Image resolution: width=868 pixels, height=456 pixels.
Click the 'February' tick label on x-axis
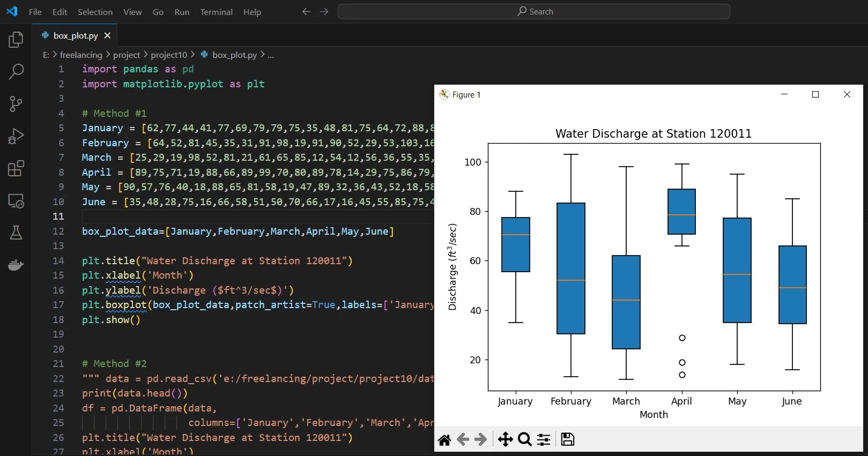point(571,401)
